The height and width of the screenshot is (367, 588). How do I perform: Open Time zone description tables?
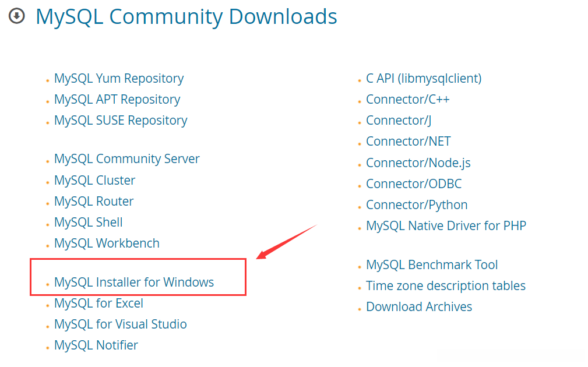(445, 286)
